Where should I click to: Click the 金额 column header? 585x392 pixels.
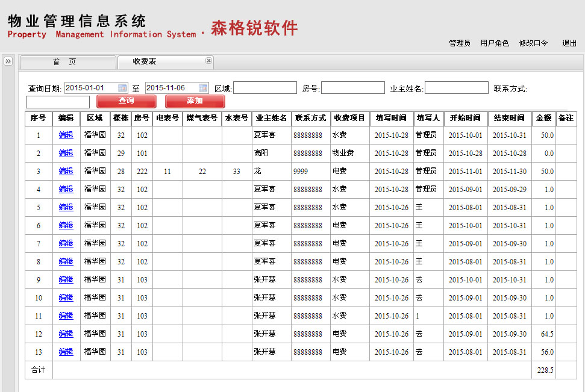543,118
